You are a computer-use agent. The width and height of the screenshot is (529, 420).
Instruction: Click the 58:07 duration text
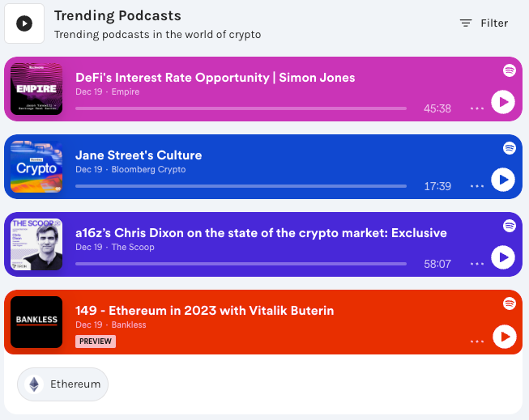(437, 264)
